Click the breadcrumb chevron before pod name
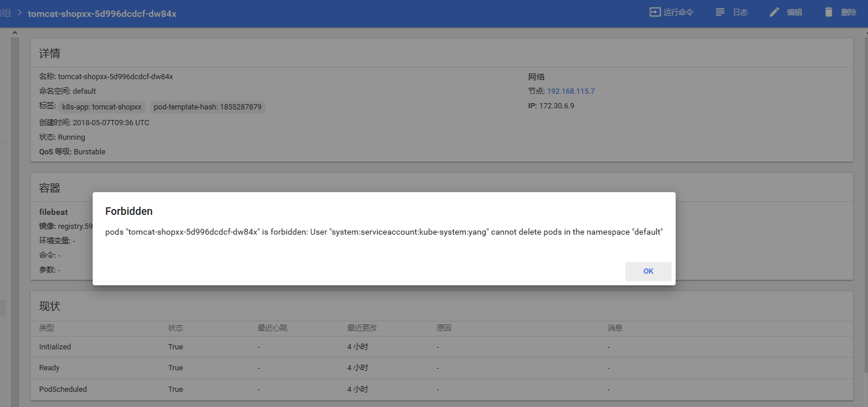868x407 pixels. point(19,12)
